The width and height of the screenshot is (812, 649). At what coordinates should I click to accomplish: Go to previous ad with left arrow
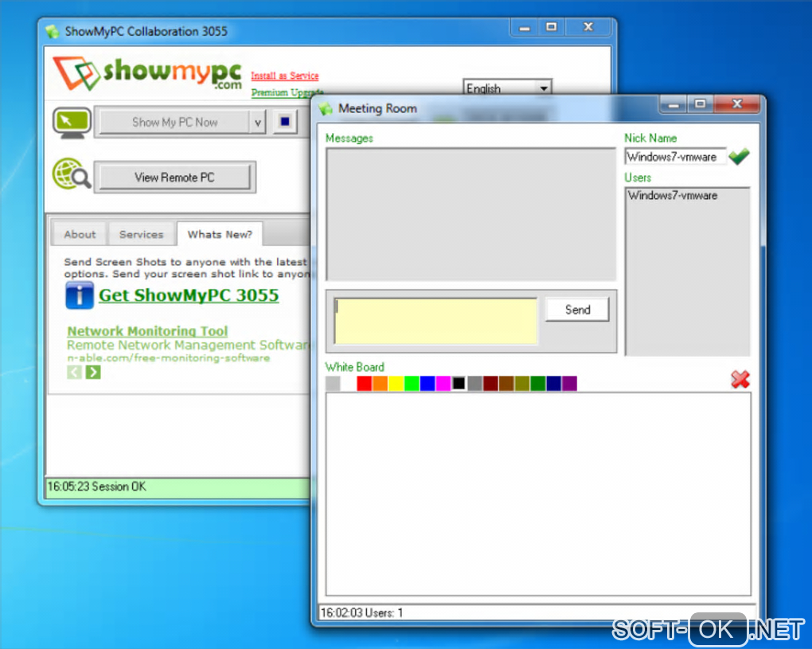75,372
